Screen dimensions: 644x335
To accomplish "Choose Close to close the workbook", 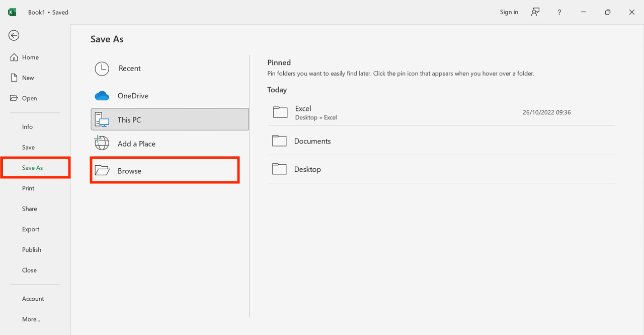I will [x=29, y=270].
